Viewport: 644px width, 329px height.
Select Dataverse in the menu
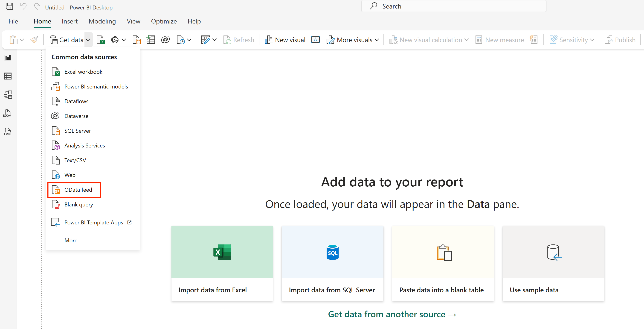(93, 116)
